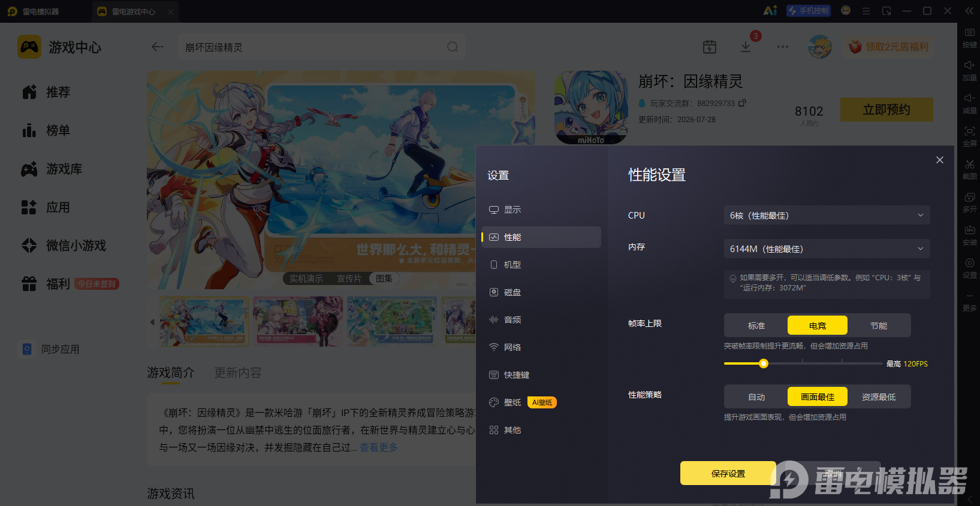Click the 加量 volume up icon
Screen dimensions: 980x506
coord(969,65)
